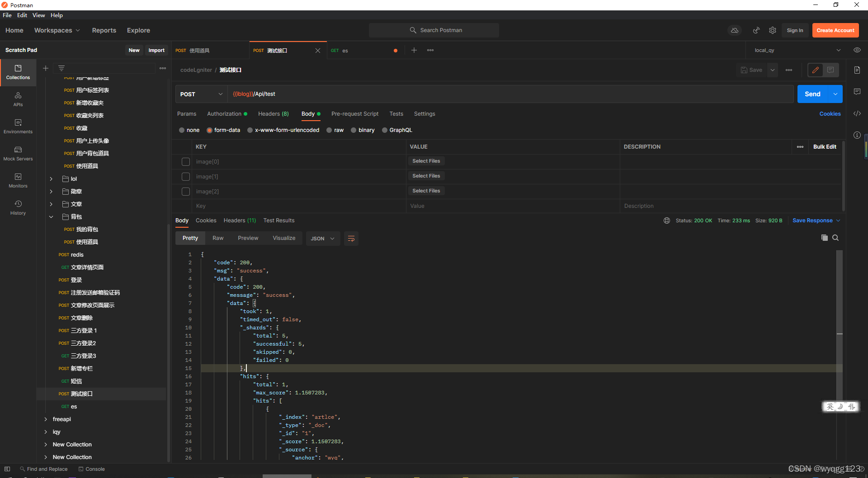Click the offline cloud sync icon
Image resolution: width=868 pixels, height=478 pixels.
click(735, 30)
